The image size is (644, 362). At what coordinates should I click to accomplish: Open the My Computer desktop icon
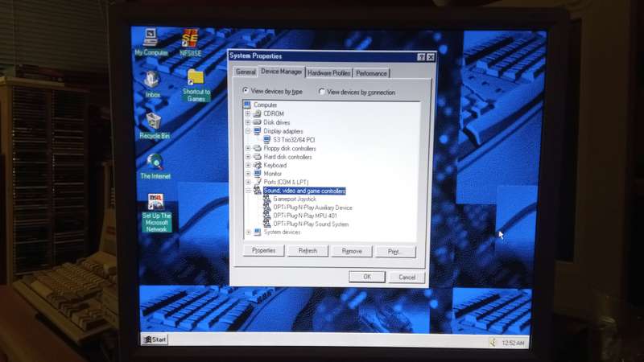pos(151,39)
